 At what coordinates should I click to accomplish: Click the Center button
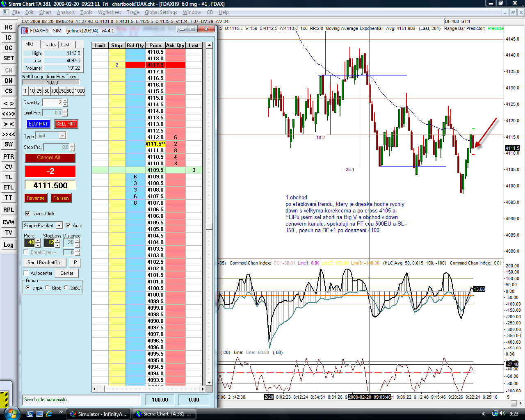point(67,273)
